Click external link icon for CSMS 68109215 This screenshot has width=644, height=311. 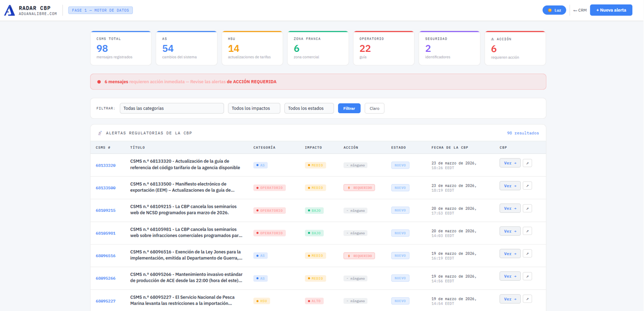tap(527, 208)
